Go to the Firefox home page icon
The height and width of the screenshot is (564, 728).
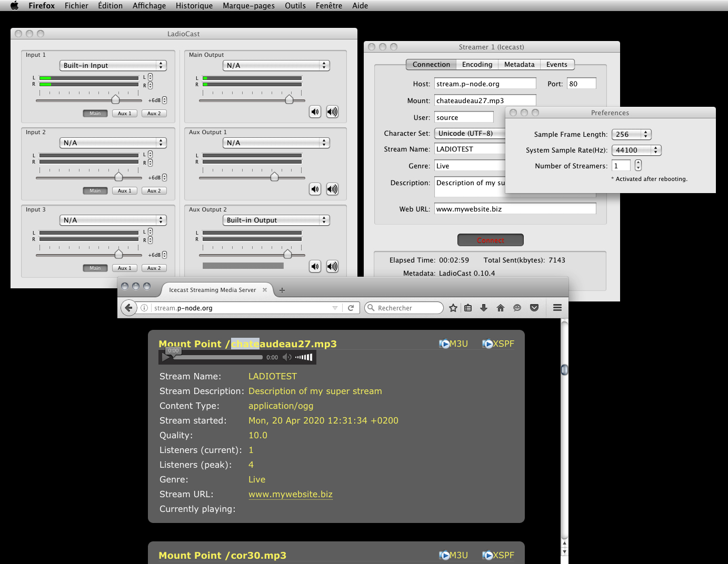click(501, 308)
